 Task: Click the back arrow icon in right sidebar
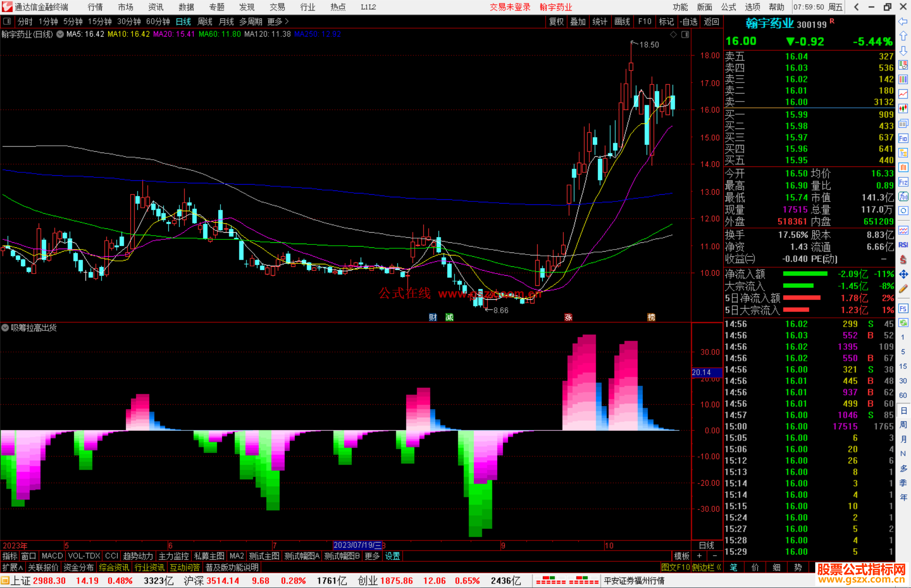tap(903, 21)
